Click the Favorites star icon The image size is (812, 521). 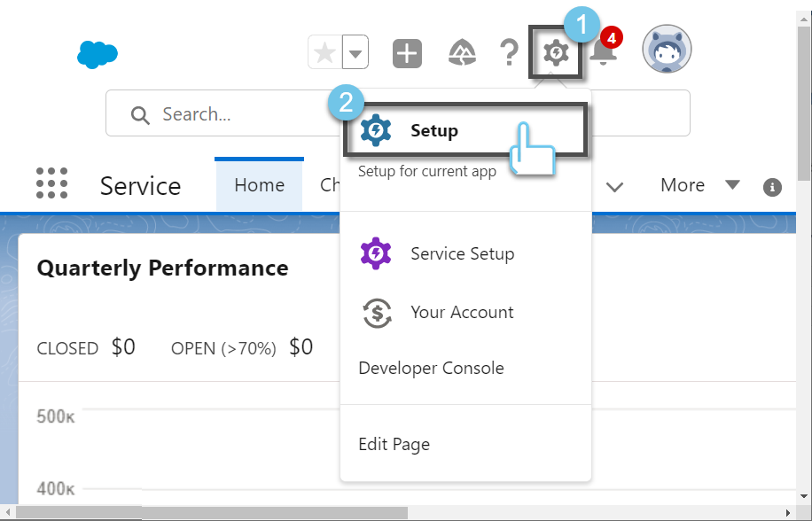[x=324, y=52]
